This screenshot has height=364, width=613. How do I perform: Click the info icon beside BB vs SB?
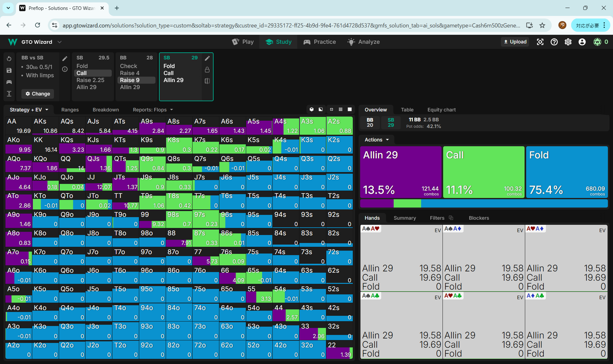pyautogui.click(x=65, y=69)
